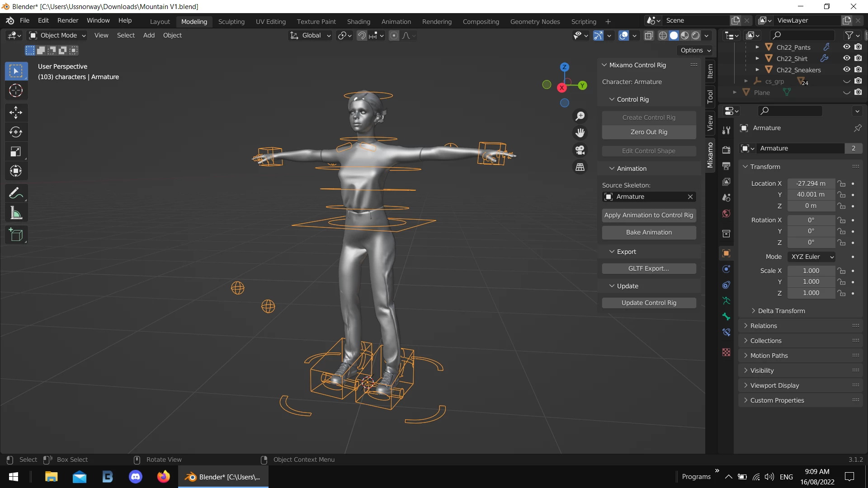Viewport: 868px width, 488px height.
Task: Open Object Data armature properties tab
Action: pyautogui.click(x=726, y=300)
